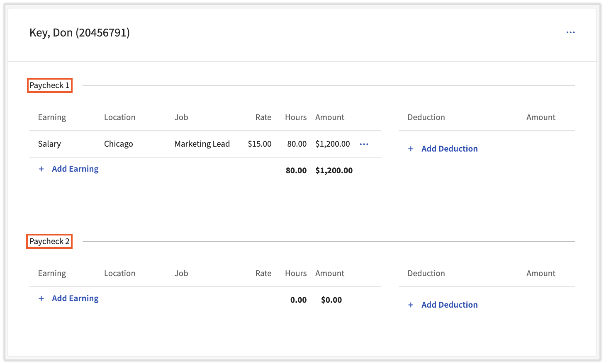Click the $15.00 rate value
The image size is (604, 364).
pos(260,144)
